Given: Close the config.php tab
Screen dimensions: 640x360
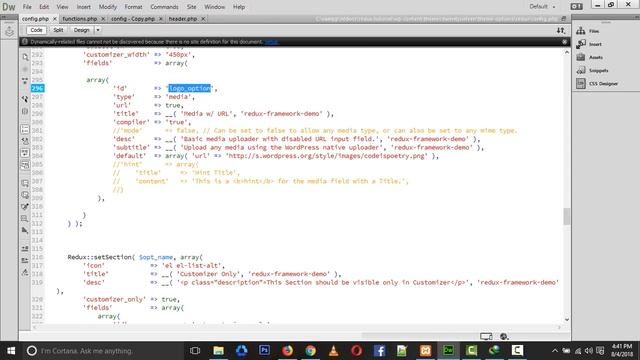Looking at the screenshot, I should click(x=55, y=19).
